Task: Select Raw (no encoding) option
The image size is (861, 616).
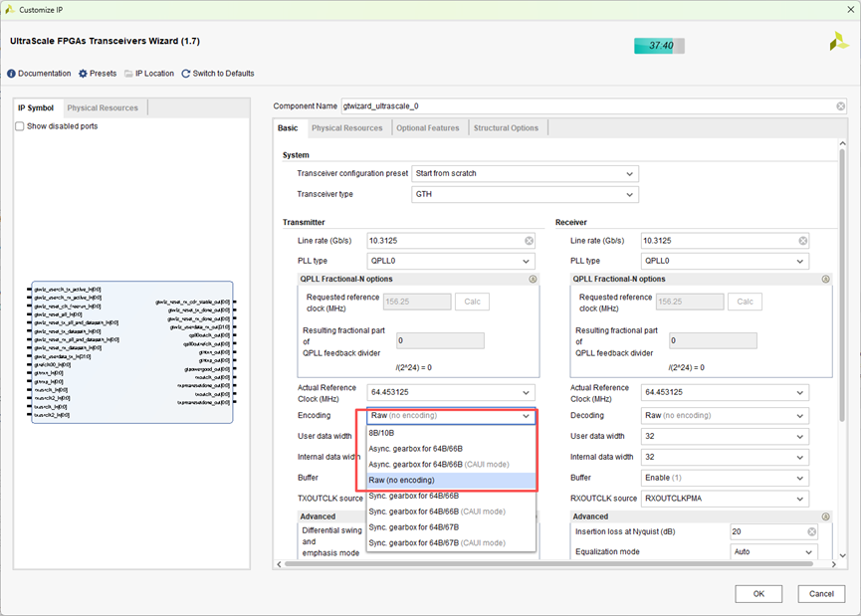Action: (x=451, y=480)
